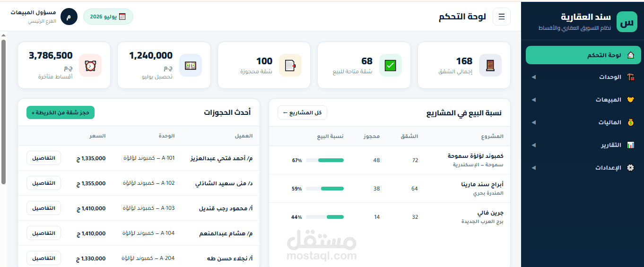Click the money bag icon beside الماليات
This screenshot has height=267, width=644.
coord(630,122)
